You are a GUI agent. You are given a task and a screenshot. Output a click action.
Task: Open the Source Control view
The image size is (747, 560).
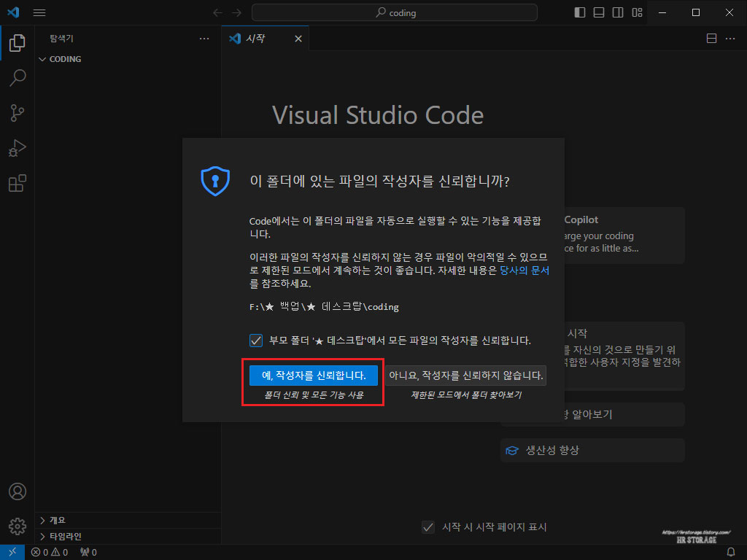(18, 113)
